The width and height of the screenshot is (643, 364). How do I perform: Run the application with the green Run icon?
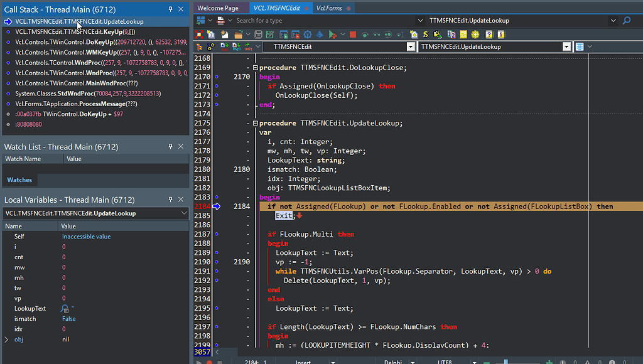click(x=332, y=33)
